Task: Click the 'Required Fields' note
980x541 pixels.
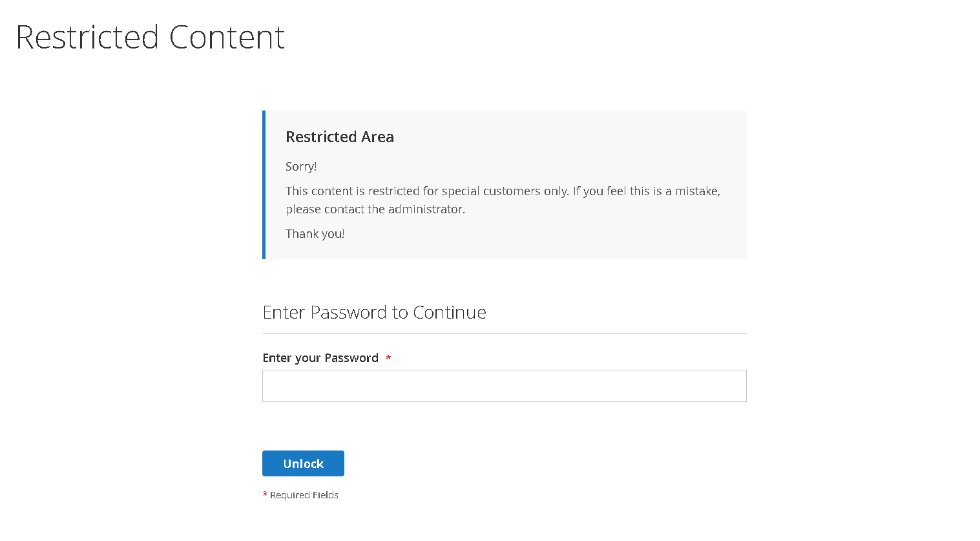Action: coord(304,494)
